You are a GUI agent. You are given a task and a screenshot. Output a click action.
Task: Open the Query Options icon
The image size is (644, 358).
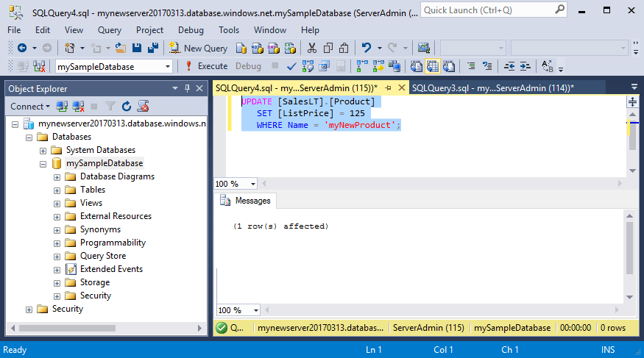[x=325, y=66]
